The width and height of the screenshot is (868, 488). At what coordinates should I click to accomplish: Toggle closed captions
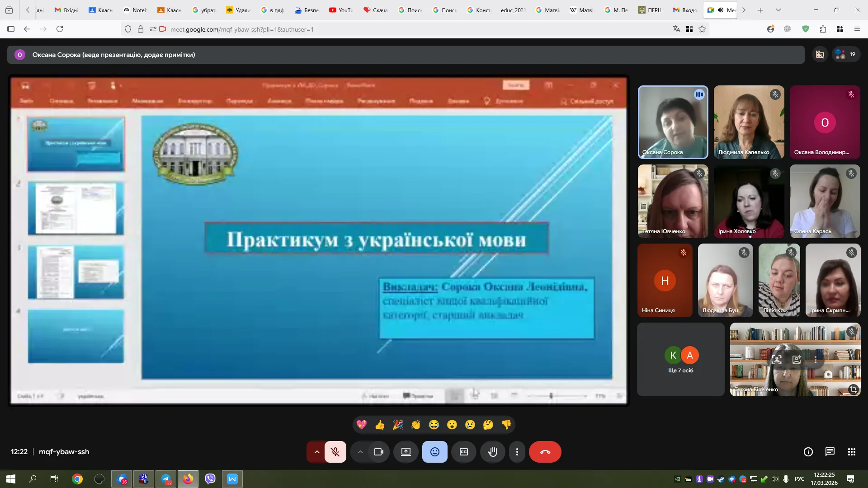pyautogui.click(x=463, y=452)
